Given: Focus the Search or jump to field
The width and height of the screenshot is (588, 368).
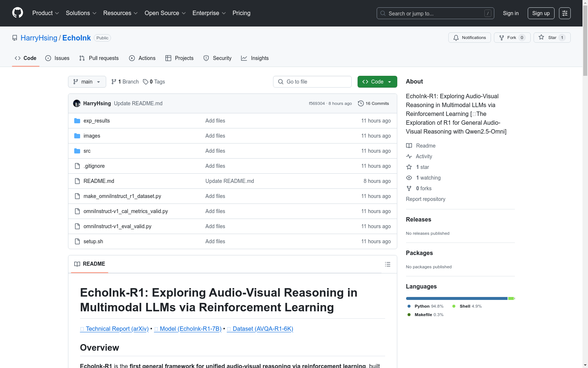Looking at the screenshot, I should click(435, 13).
